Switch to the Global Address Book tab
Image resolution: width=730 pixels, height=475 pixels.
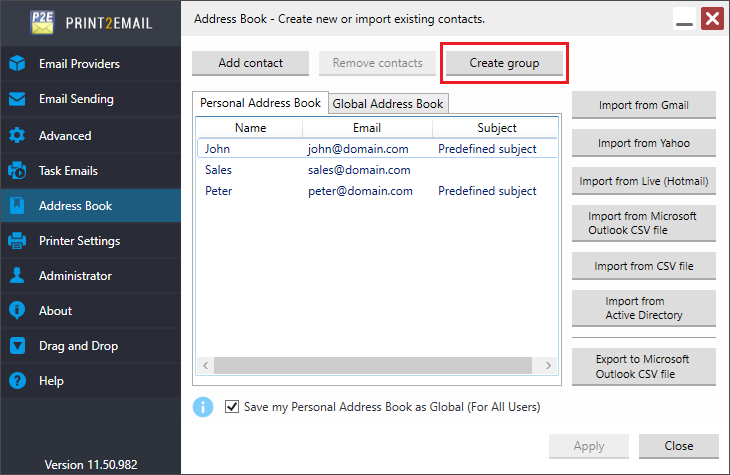pos(388,104)
